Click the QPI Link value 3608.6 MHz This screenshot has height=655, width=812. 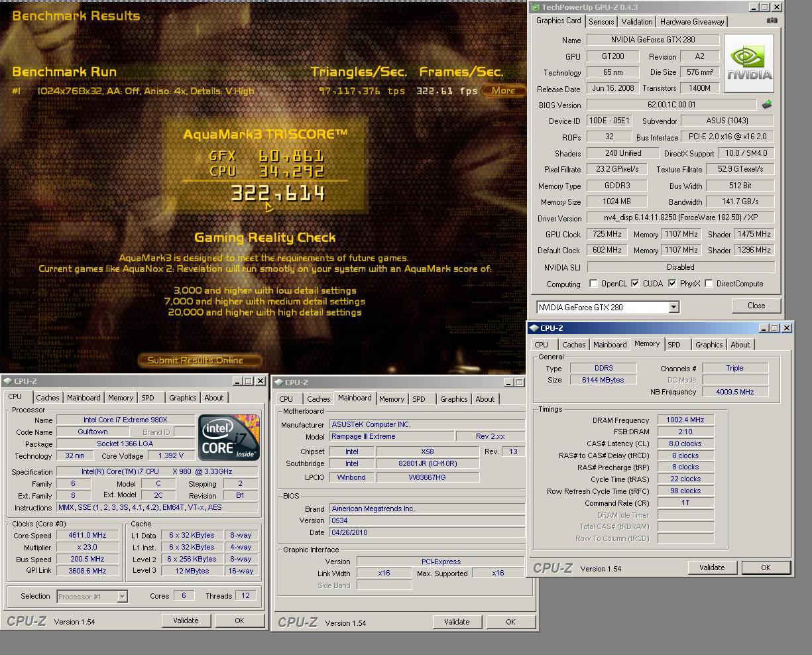(x=87, y=571)
